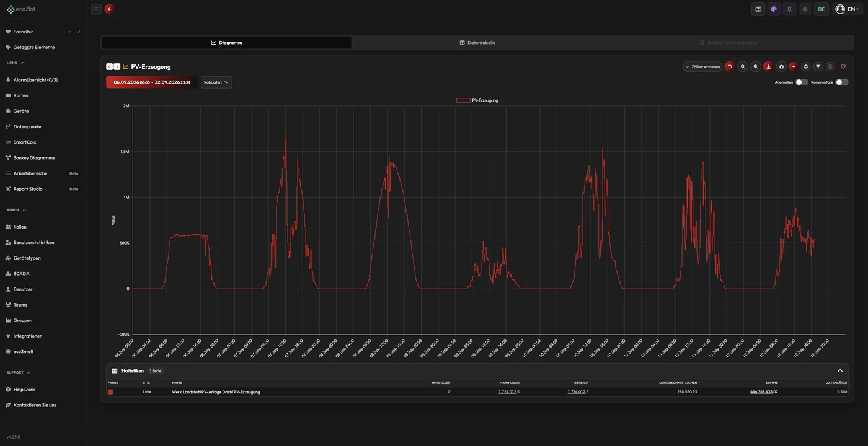Zoom in on the PV-Erzeugung chart
This screenshot has height=446, width=868.
(x=743, y=66)
